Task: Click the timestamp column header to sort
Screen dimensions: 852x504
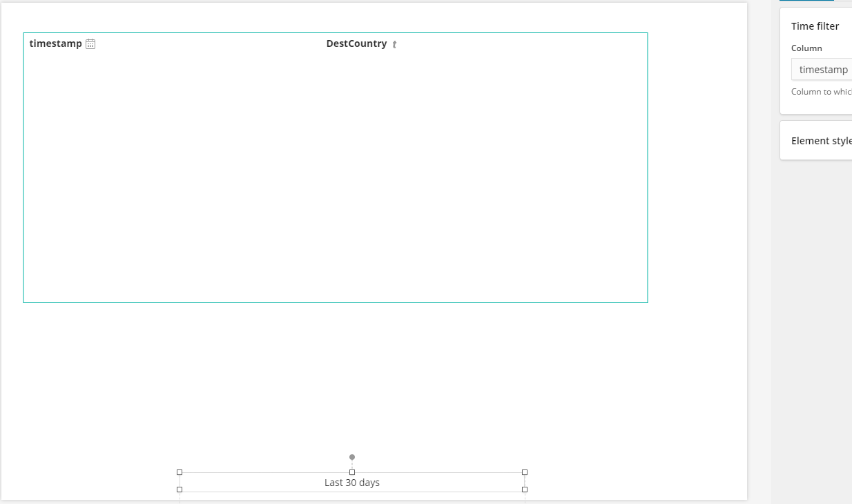Action: 55,43
